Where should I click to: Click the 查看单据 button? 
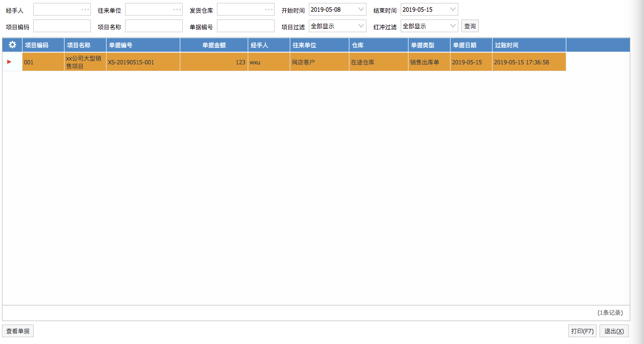point(18,331)
